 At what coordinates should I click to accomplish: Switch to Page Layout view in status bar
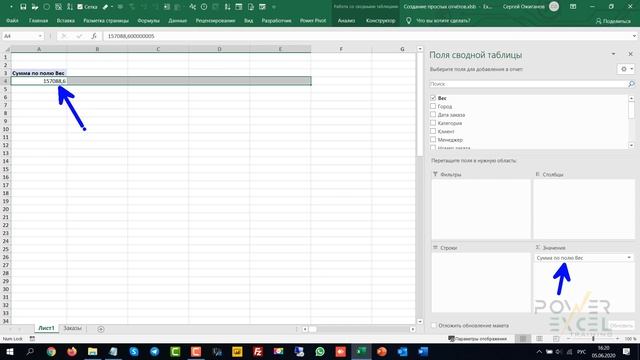(539, 339)
